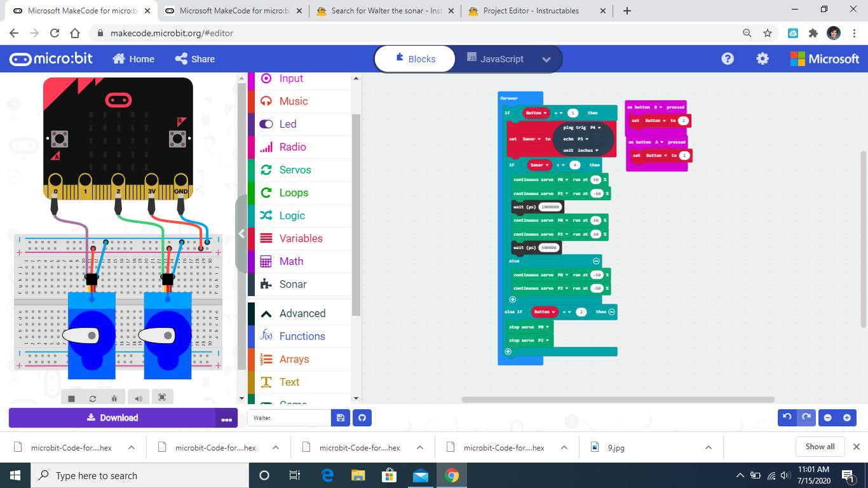Add a branch to the inner if block
Image resolution: width=868 pixels, height=488 pixels.
coord(512,299)
